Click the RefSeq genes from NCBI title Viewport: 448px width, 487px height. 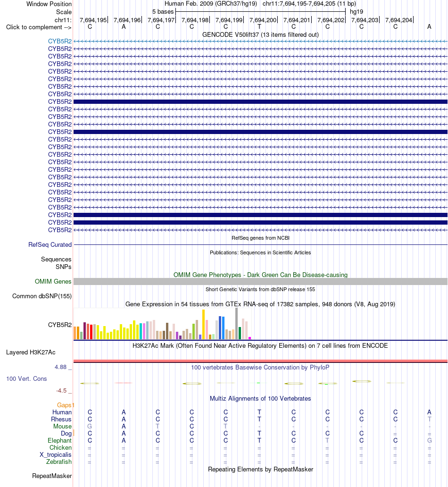pyautogui.click(x=260, y=238)
